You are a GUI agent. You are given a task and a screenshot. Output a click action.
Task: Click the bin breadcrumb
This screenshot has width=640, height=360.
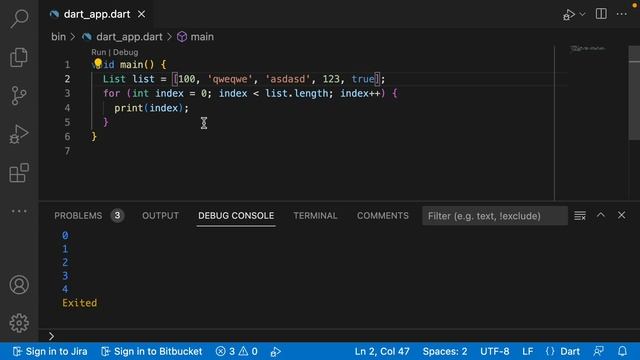[x=58, y=37]
